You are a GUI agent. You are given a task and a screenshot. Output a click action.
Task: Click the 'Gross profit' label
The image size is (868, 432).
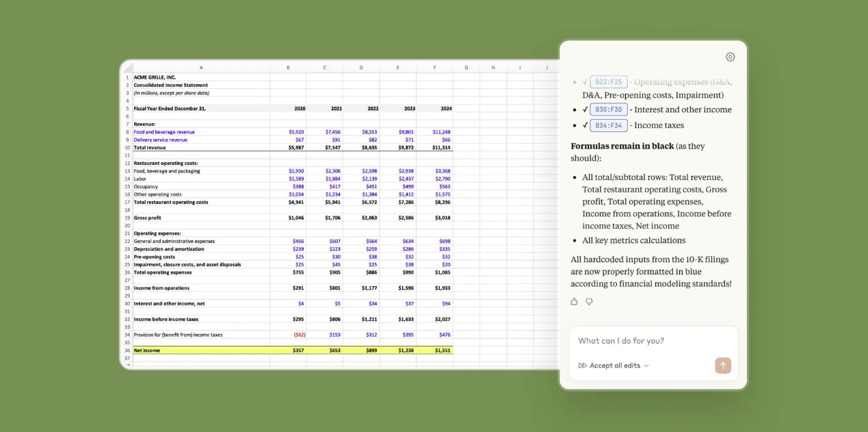pyautogui.click(x=147, y=218)
